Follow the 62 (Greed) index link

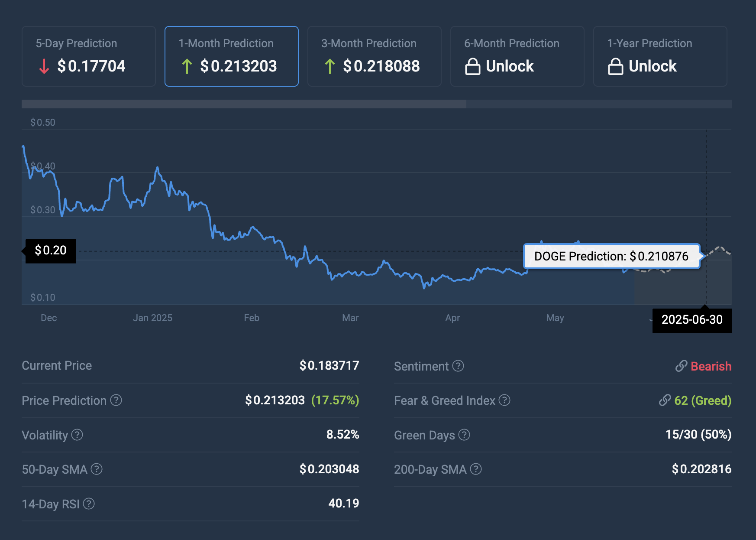(x=703, y=400)
